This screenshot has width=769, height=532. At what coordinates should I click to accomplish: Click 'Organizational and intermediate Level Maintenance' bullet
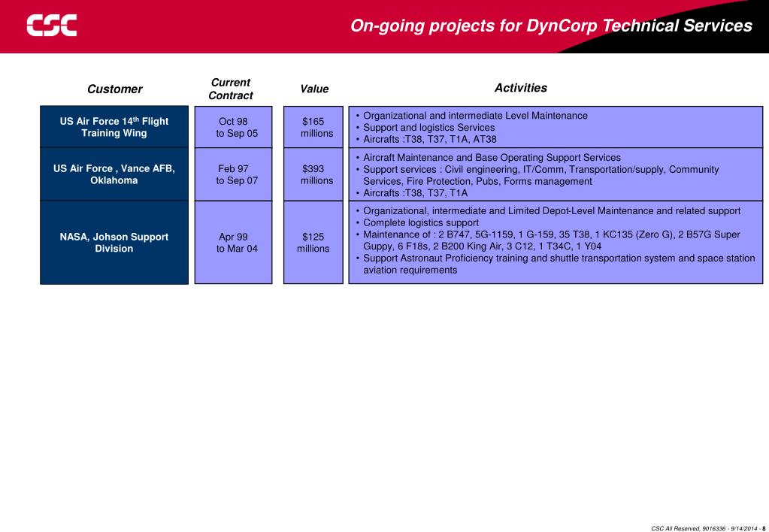tap(472, 116)
